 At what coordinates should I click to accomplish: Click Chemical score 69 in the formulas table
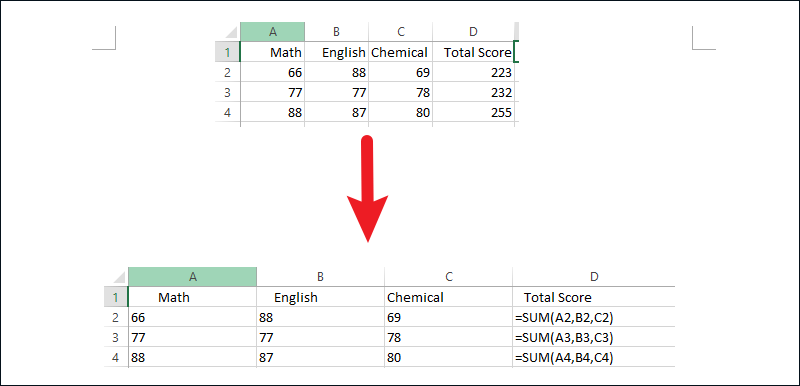tap(448, 317)
